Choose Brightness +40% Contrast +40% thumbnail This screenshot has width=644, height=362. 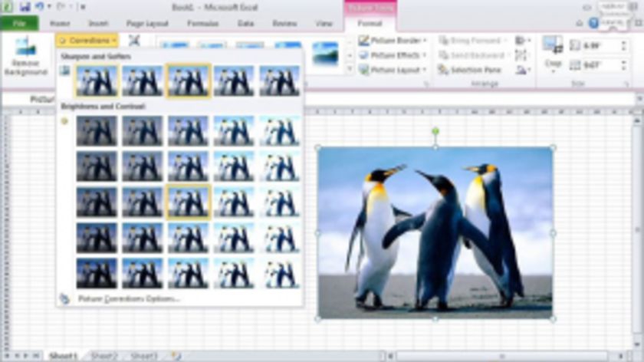[279, 273]
